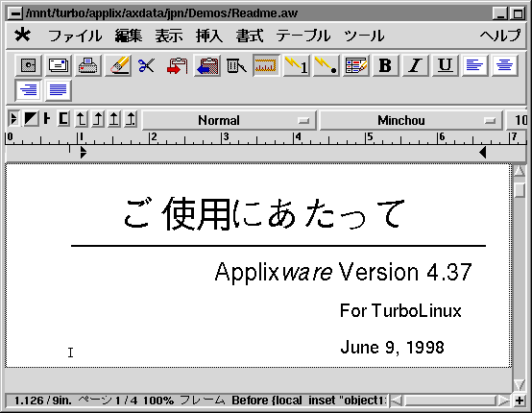Click the eraser pencil icon
This screenshot has height=413, width=532.
[118, 65]
